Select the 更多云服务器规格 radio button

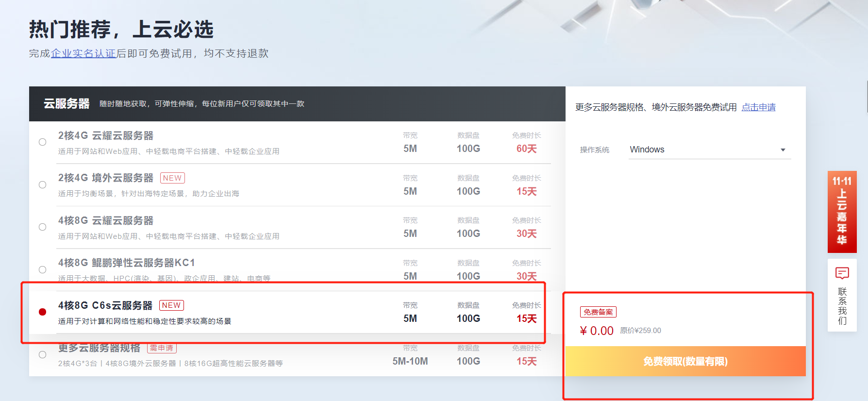tap(43, 355)
